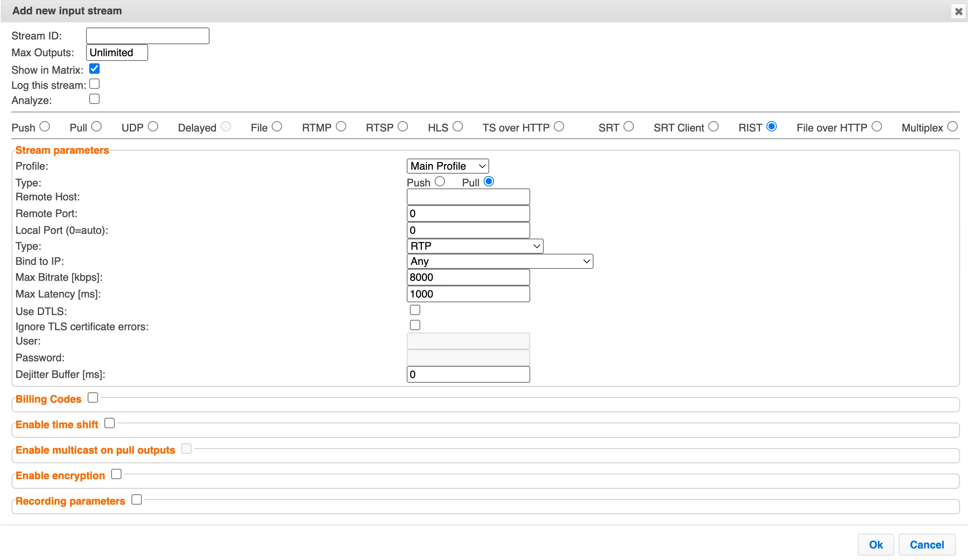This screenshot has width=968, height=560.
Task: Click the Remote Host input field
Action: 468,197
